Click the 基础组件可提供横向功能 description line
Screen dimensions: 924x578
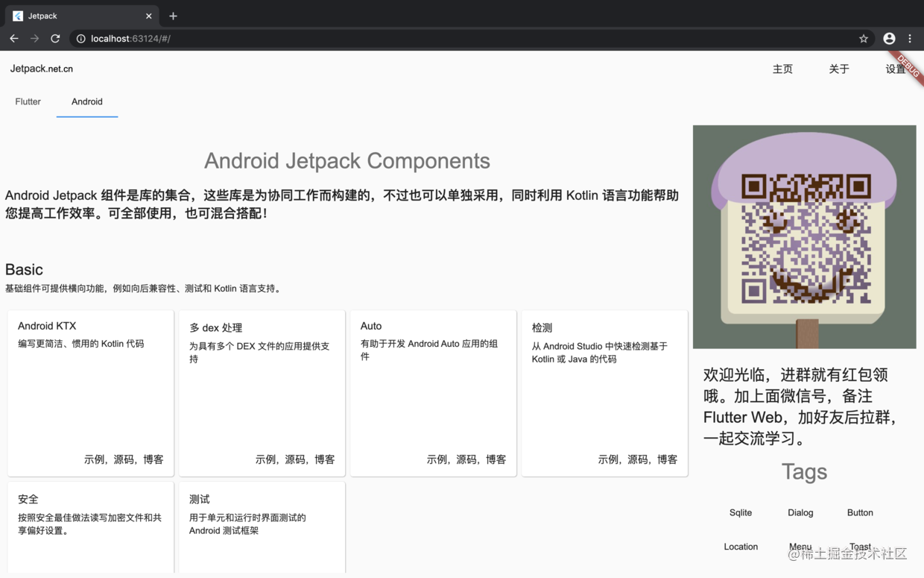point(145,289)
